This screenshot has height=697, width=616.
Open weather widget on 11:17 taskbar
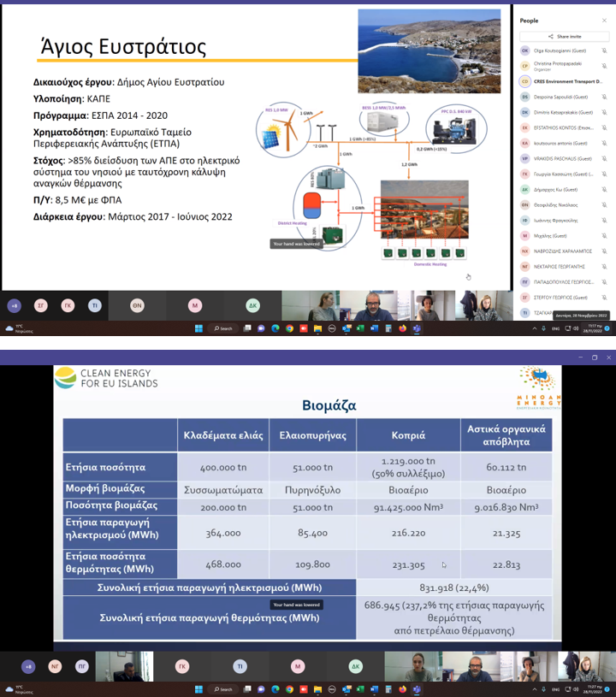pyautogui.click(x=19, y=328)
